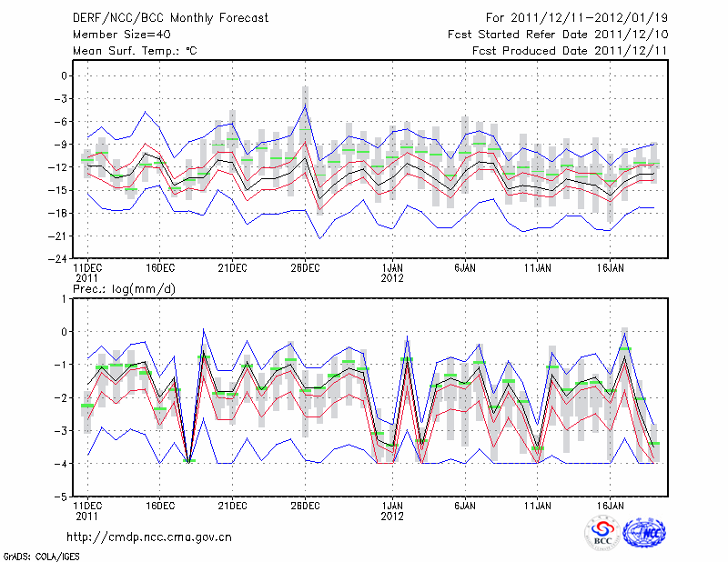
Task: Click the Prec.: log(mm/d) heading
Action: coord(124,288)
